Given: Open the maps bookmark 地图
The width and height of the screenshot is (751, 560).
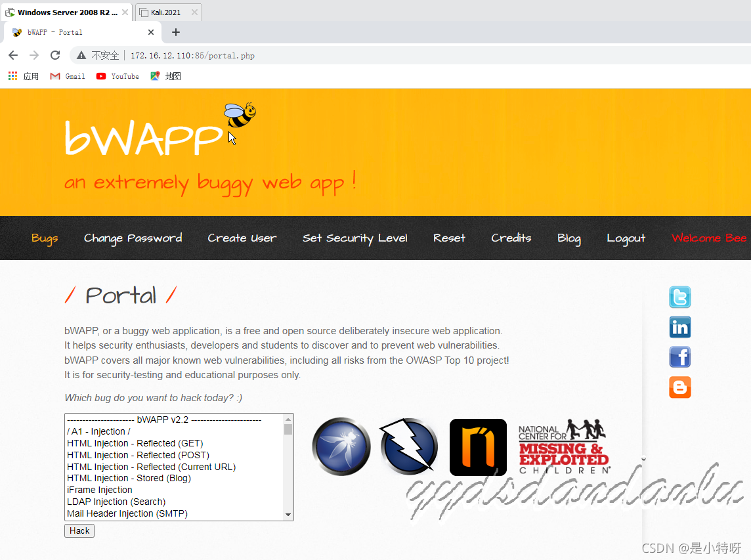Looking at the screenshot, I should tap(165, 76).
